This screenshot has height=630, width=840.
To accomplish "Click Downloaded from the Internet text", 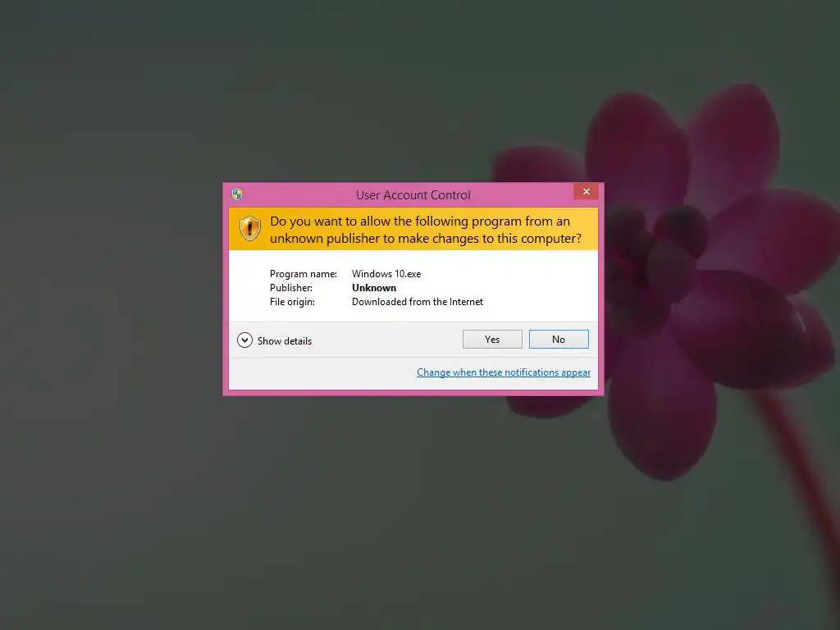I will click(418, 302).
